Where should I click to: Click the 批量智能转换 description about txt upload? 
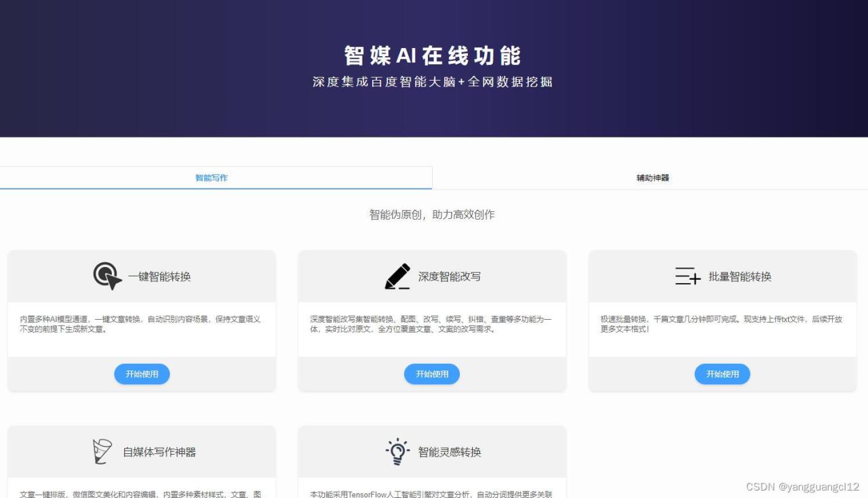[x=721, y=324]
